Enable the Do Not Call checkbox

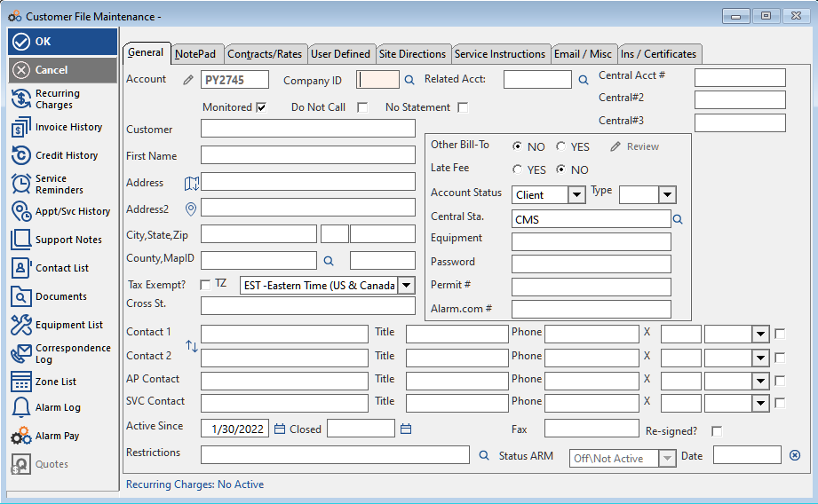click(362, 107)
